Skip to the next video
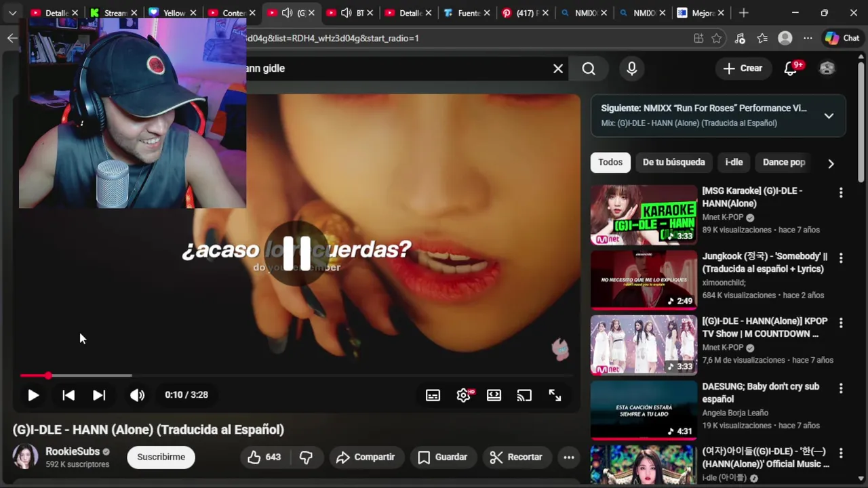Image resolution: width=868 pixels, height=488 pixels. click(x=99, y=395)
